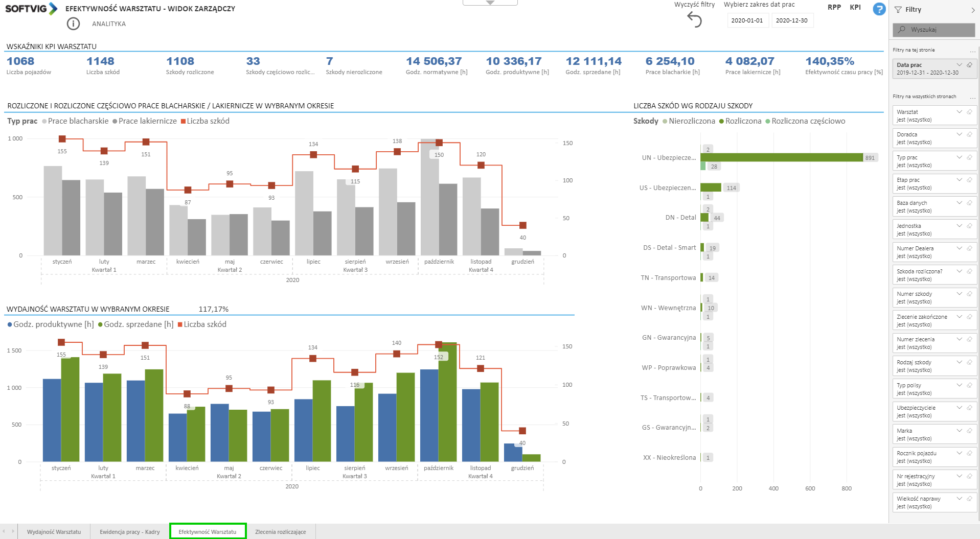Viewport: 980px width, 539px height.
Task: Expand the Marka filter card
Action: [959, 431]
